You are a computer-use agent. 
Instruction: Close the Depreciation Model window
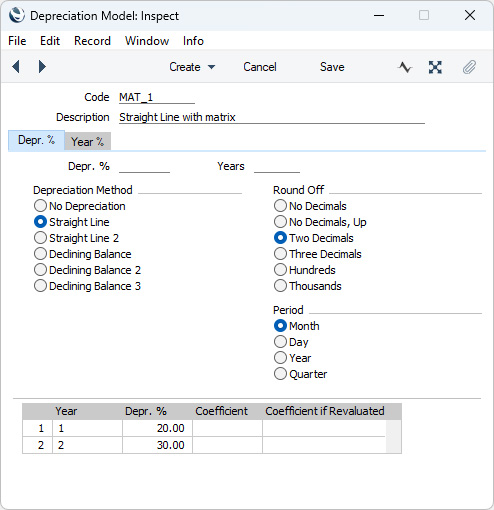[x=470, y=15]
